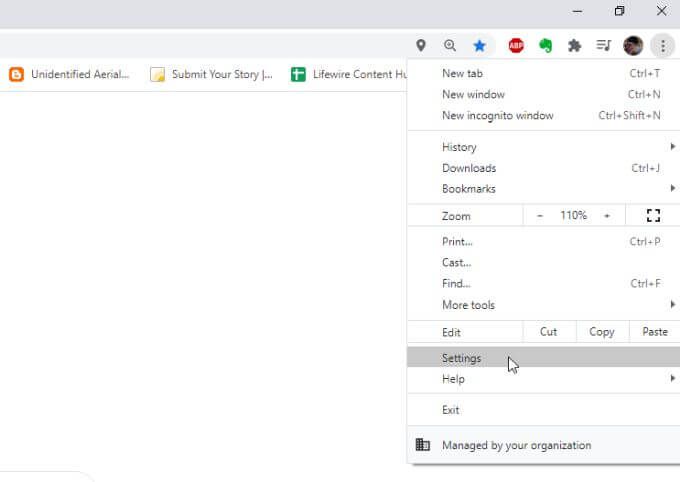Decrease zoom with the minus button
Screen dimensions: 680x482
click(540, 216)
